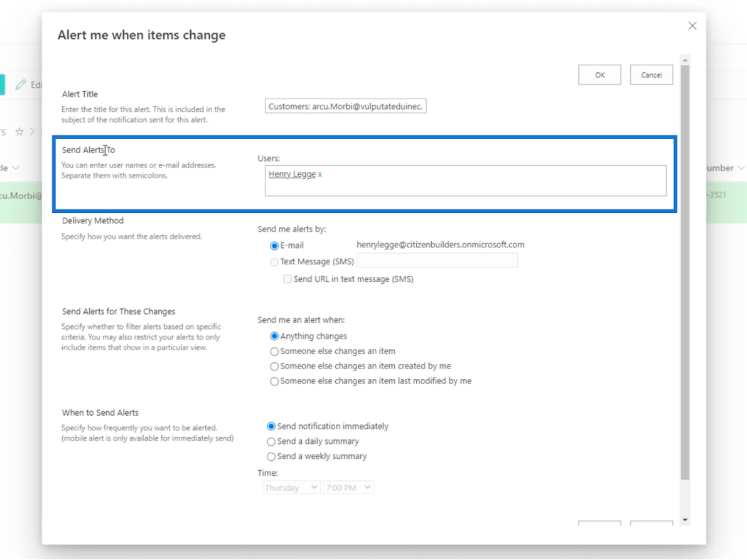Click the favorite star icon in background
747x560 pixels.
coord(19,132)
